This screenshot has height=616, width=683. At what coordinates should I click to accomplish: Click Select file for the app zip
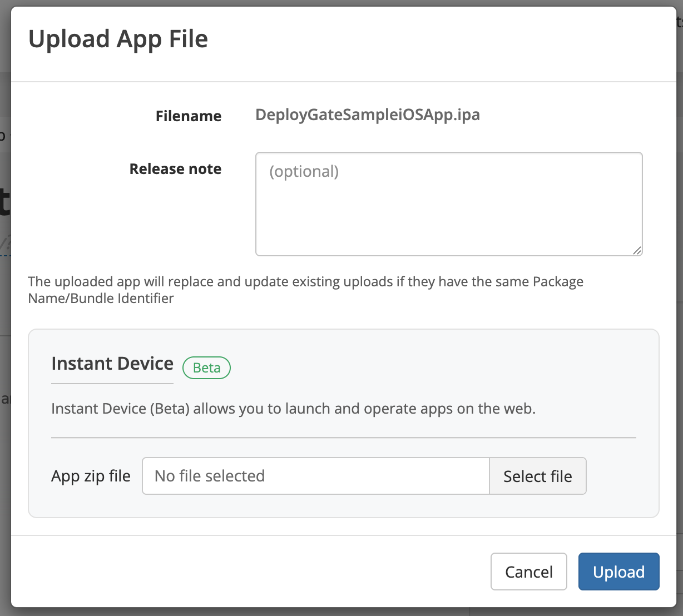point(537,476)
